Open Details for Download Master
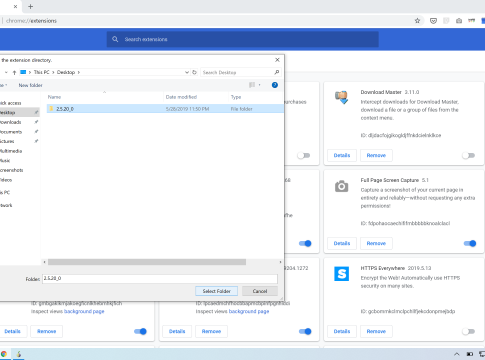Screen dimensions: 485x360 pos(342,155)
